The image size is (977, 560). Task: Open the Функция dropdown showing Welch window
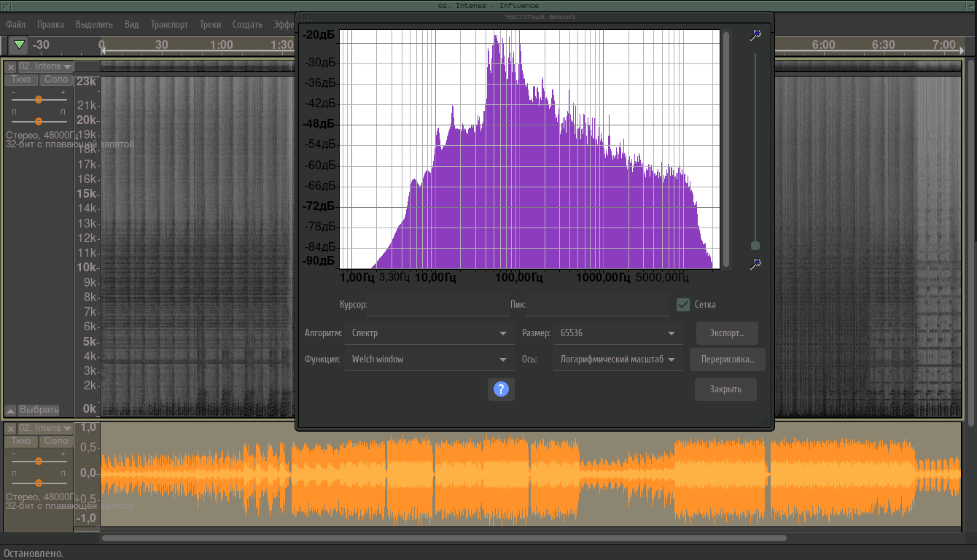click(x=429, y=359)
